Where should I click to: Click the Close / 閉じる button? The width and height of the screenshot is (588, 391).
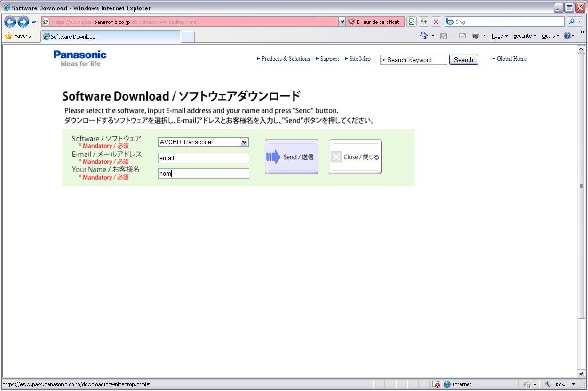355,157
